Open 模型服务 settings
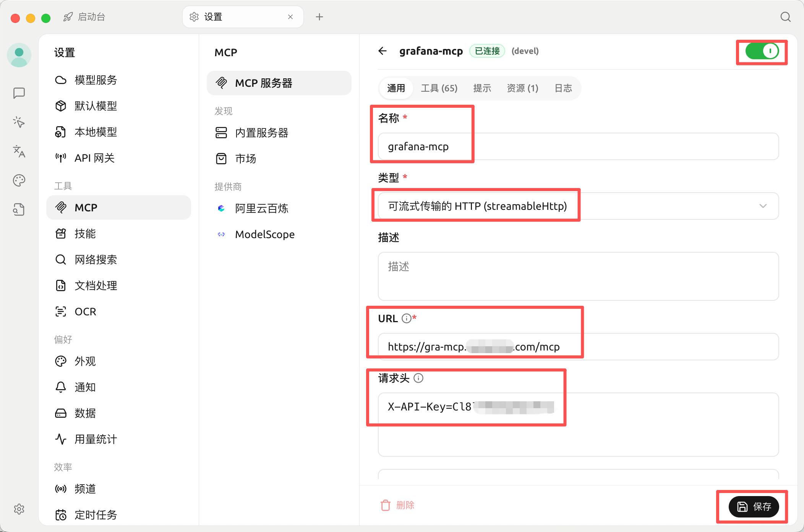Screen dimensions: 804x532 point(118,80)
